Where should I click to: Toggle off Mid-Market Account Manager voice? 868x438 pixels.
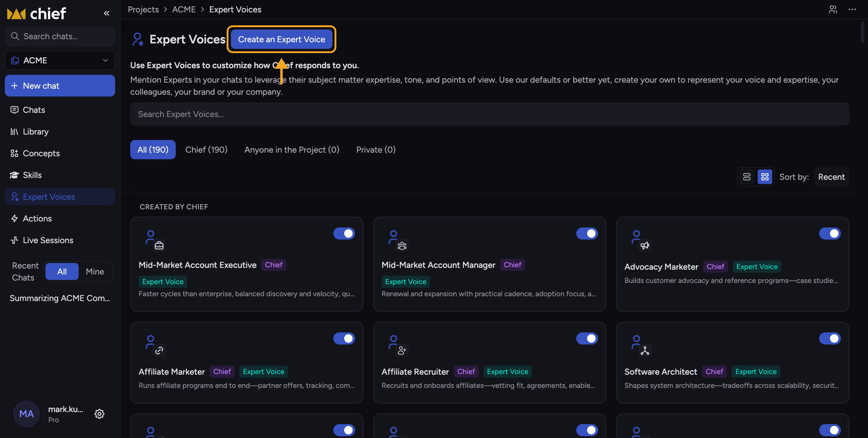pos(587,233)
